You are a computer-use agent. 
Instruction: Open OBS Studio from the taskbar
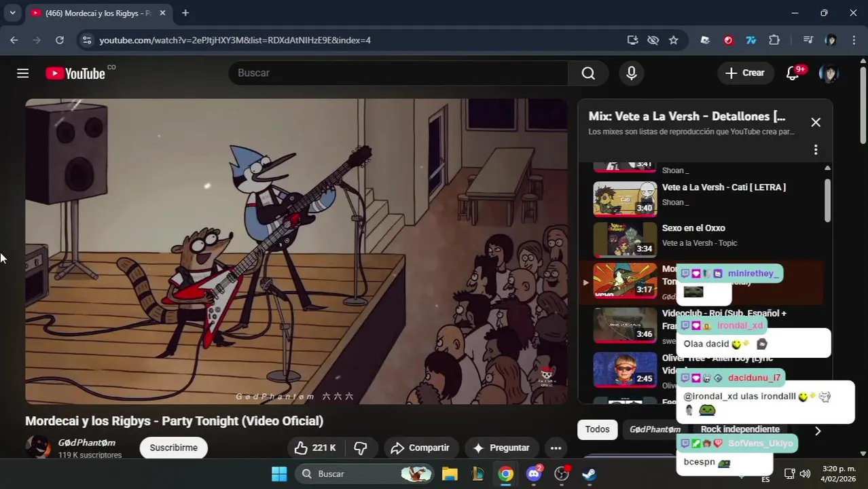562,474
